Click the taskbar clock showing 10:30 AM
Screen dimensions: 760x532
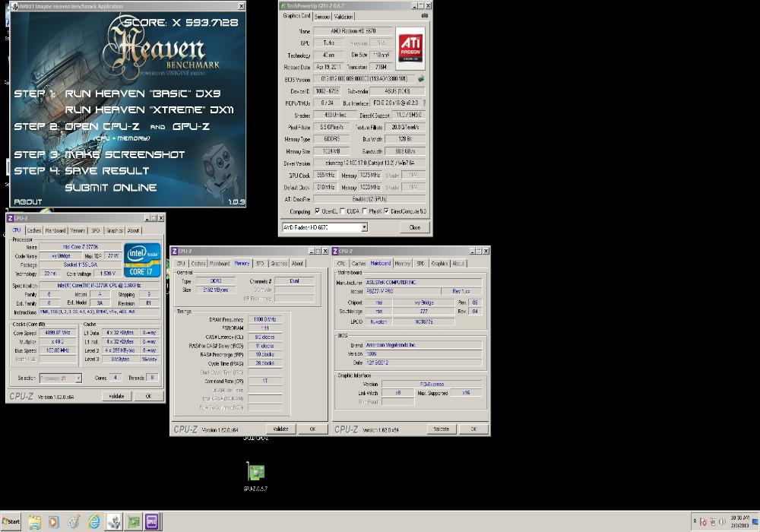739,521
